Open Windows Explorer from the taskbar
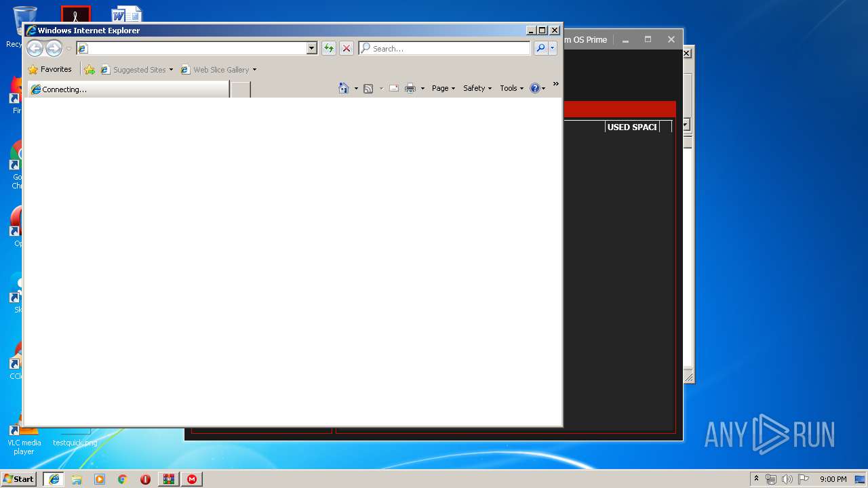The image size is (868, 488). [x=77, y=479]
